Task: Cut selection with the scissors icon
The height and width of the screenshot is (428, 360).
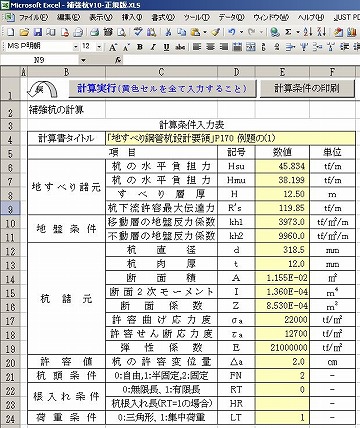Action: click(168, 32)
